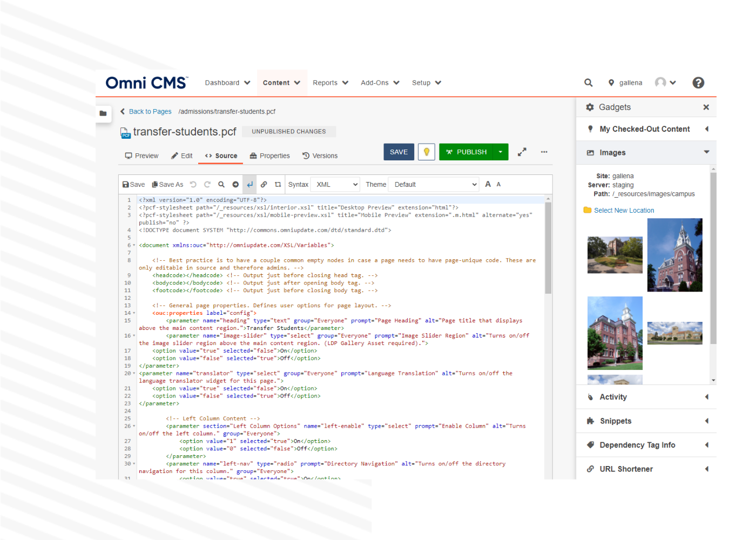Open the Dashboard menu
Image resolution: width=756 pixels, height=540 pixels.
point(227,83)
